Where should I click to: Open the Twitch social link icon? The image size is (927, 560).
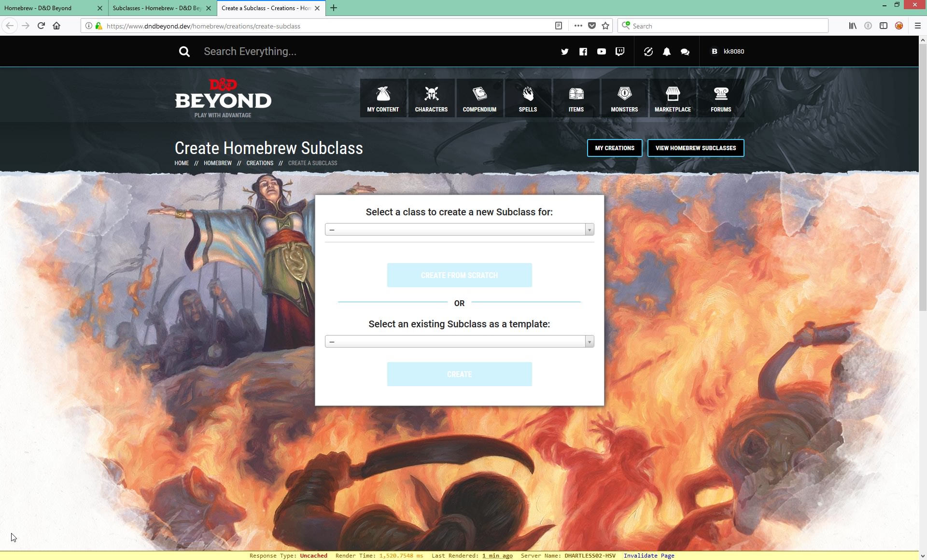pyautogui.click(x=620, y=52)
